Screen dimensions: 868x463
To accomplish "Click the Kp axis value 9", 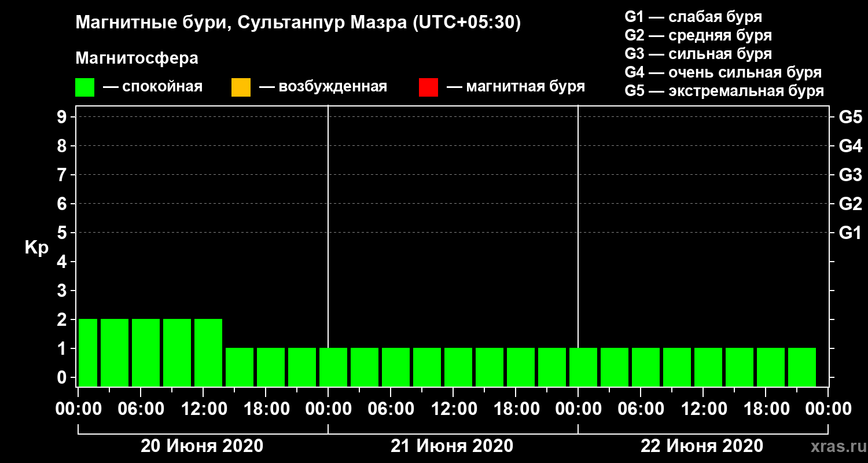I will coord(63,117).
